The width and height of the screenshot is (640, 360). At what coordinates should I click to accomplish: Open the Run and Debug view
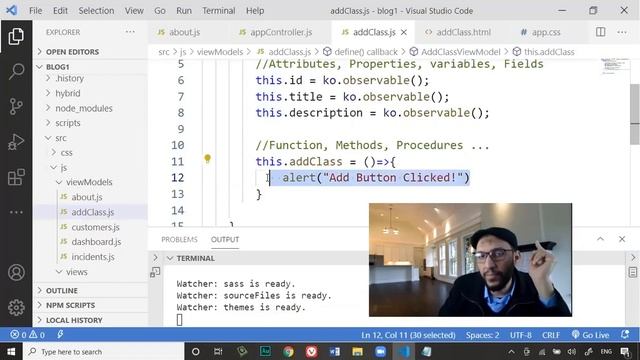click(16, 142)
